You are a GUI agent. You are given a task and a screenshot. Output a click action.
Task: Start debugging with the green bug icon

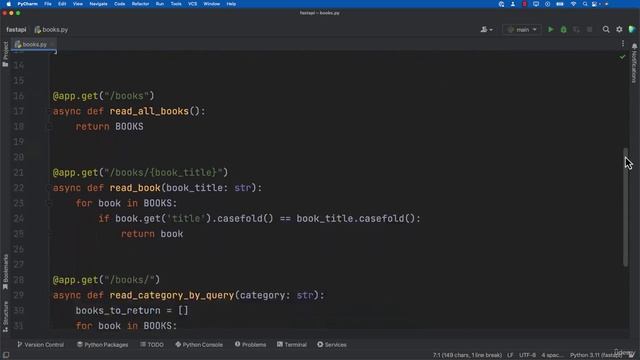click(563, 29)
